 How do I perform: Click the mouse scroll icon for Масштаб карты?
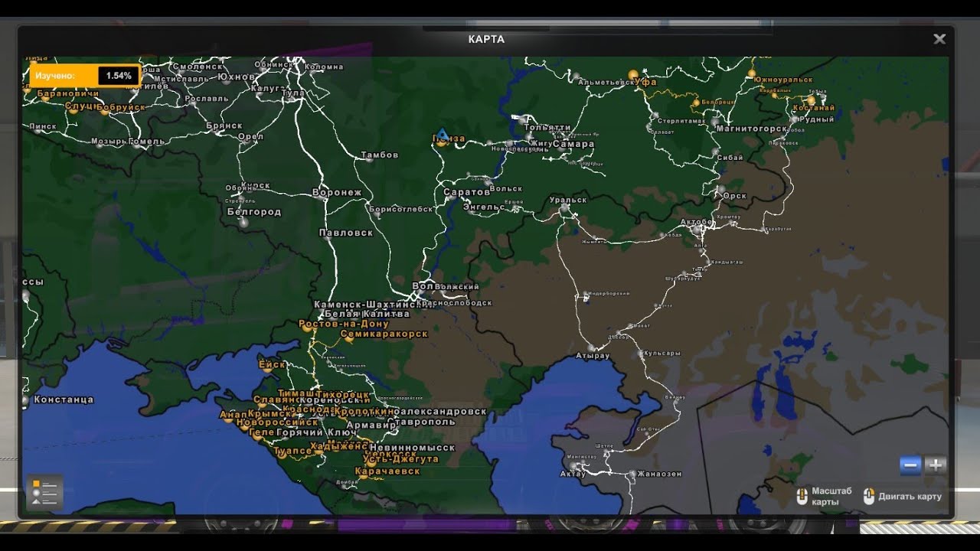tap(802, 497)
